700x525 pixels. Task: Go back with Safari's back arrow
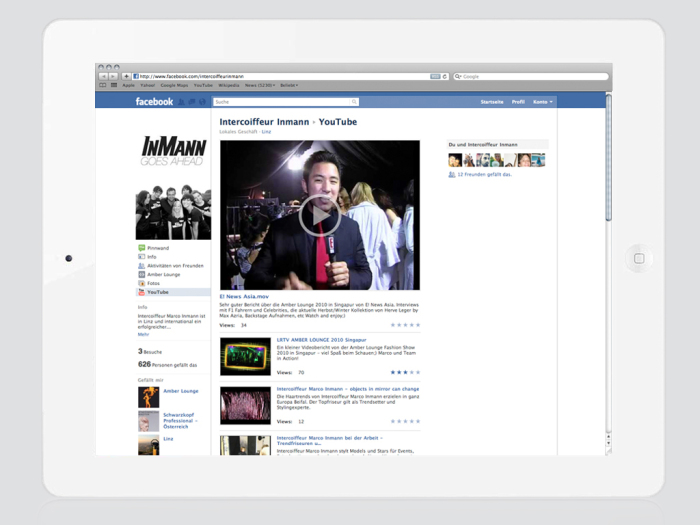point(103,76)
